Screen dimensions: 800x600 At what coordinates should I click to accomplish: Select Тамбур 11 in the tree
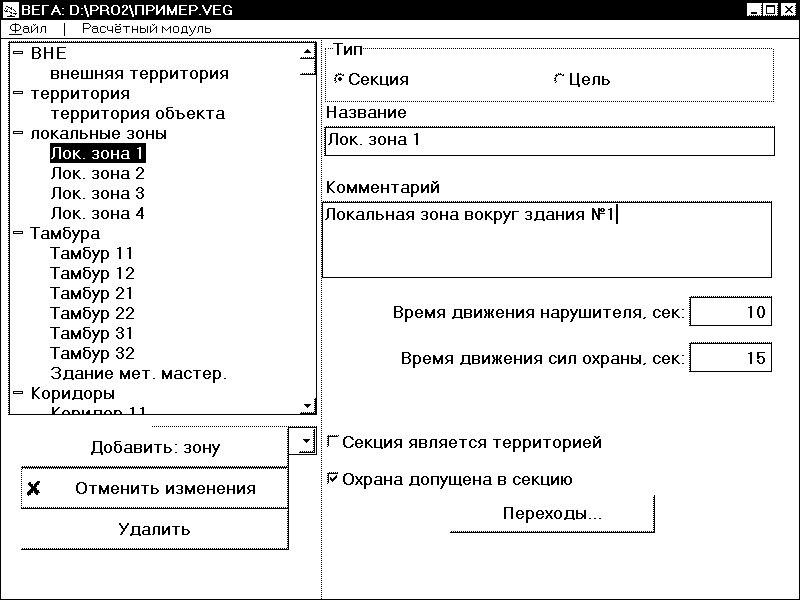pyautogui.click(x=92, y=253)
